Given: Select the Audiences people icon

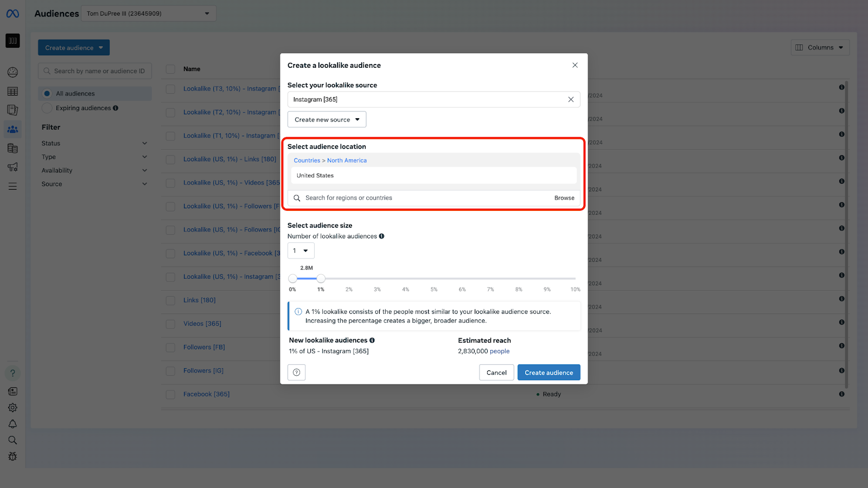Looking at the screenshot, I should [12, 129].
